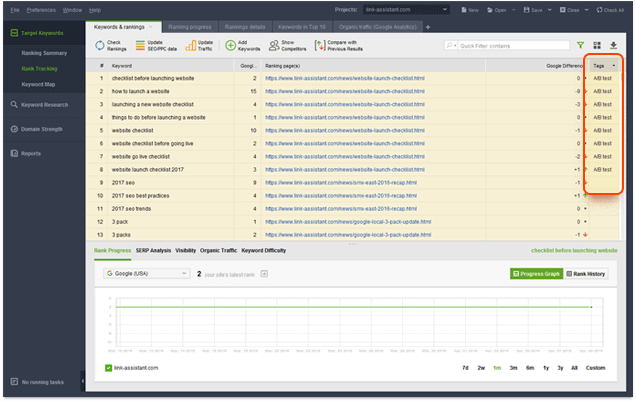Click the green filter funnel icon
This screenshot has height=402, width=636.
click(x=580, y=45)
